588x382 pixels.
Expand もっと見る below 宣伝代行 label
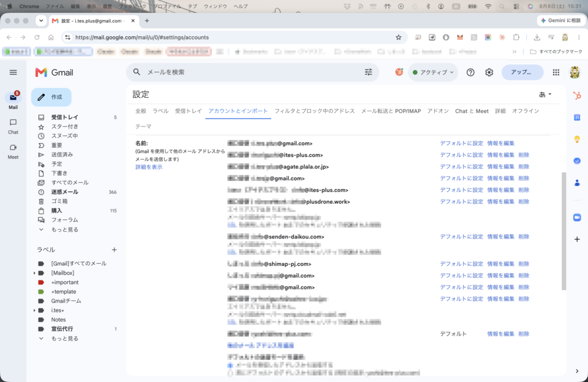64,338
